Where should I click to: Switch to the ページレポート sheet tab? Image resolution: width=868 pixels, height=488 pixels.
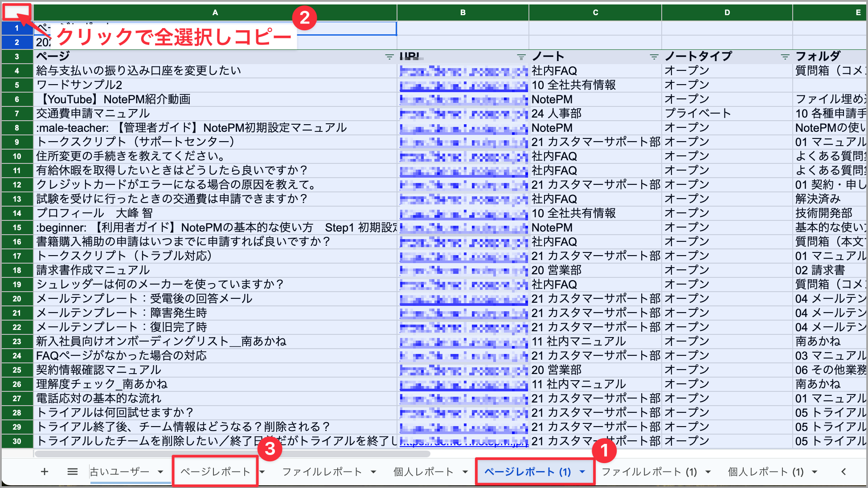215,472
